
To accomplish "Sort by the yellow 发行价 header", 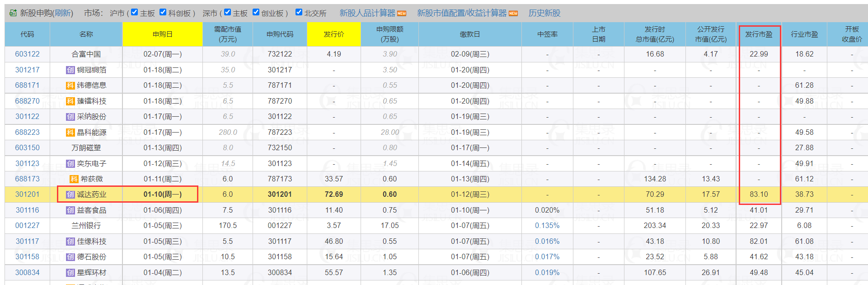I will pos(333,34).
